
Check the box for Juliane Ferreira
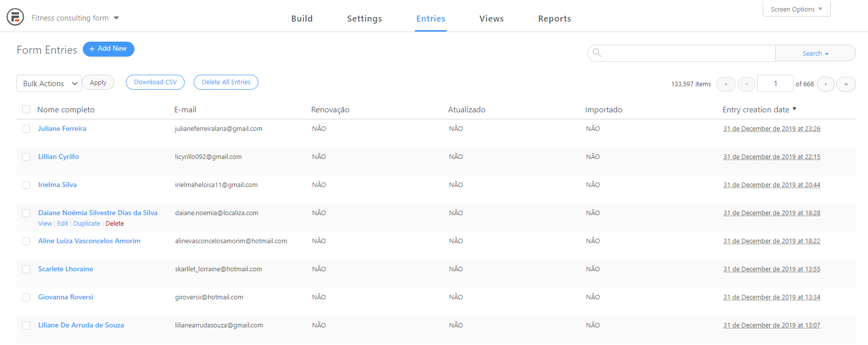[x=26, y=129]
